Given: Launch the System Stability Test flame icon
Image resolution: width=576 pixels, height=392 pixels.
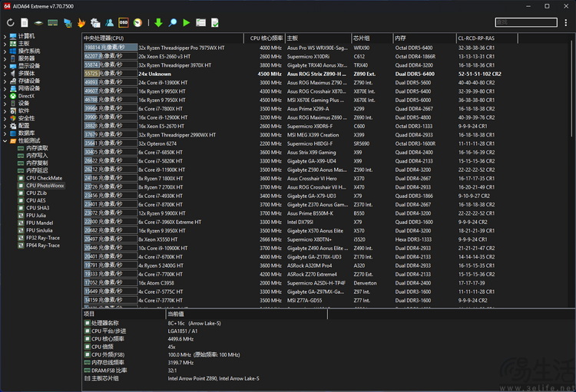Looking at the screenshot, I should click(81, 23).
